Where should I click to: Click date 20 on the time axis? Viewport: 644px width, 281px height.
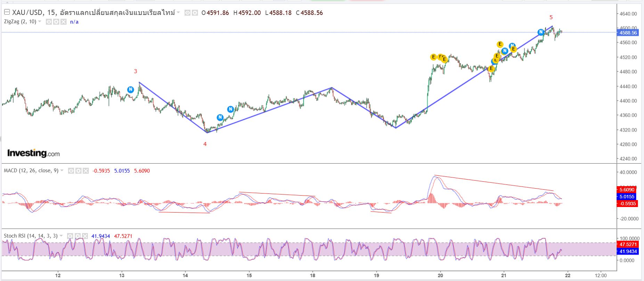point(440,275)
